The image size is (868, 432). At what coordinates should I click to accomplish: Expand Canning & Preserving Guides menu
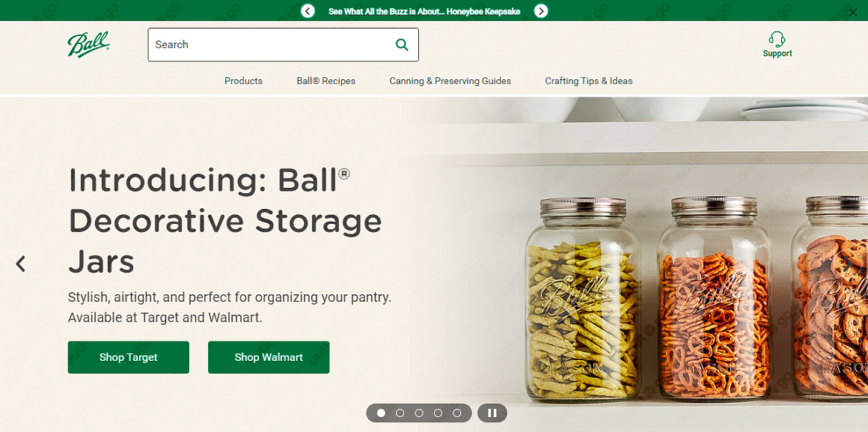click(450, 81)
